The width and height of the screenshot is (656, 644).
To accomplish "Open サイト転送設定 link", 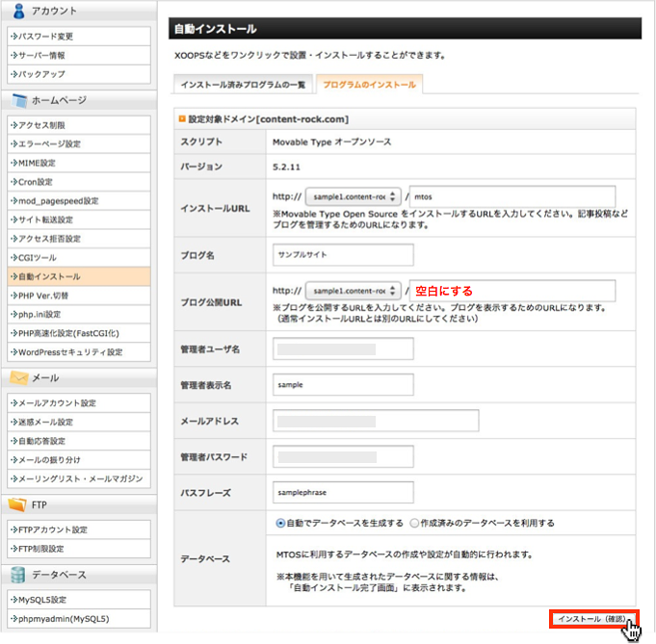I will pos(79,219).
